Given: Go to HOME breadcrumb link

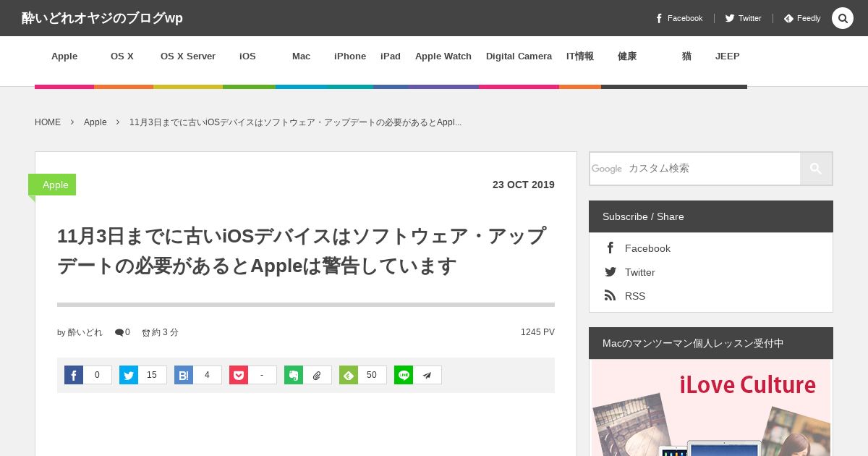Looking at the screenshot, I should pos(48,122).
